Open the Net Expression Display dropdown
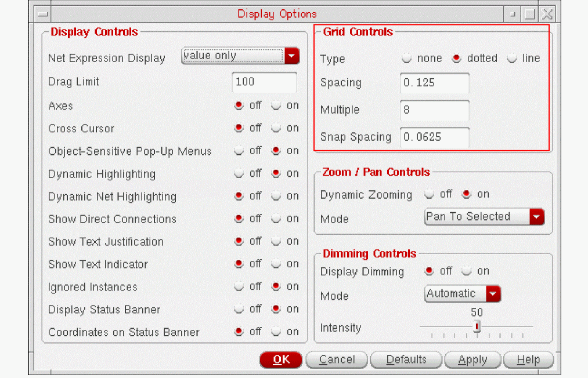The width and height of the screenshot is (588, 378). (x=240, y=56)
